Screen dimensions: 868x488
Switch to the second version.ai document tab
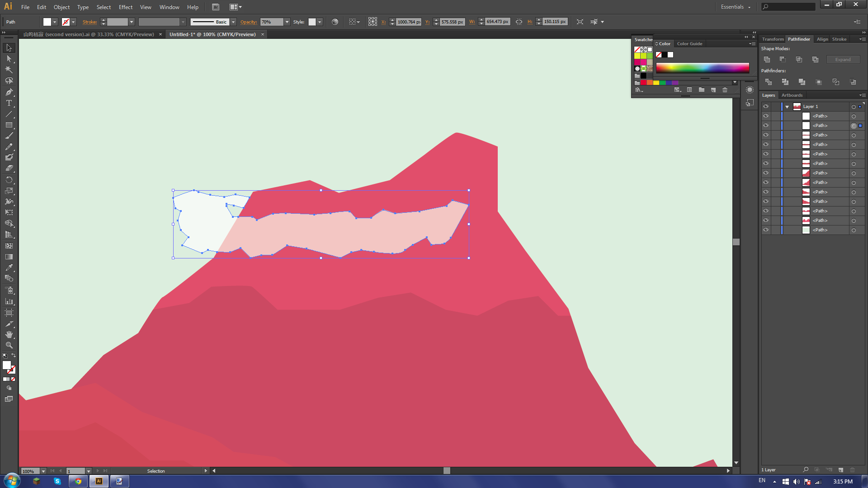[x=89, y=34]
